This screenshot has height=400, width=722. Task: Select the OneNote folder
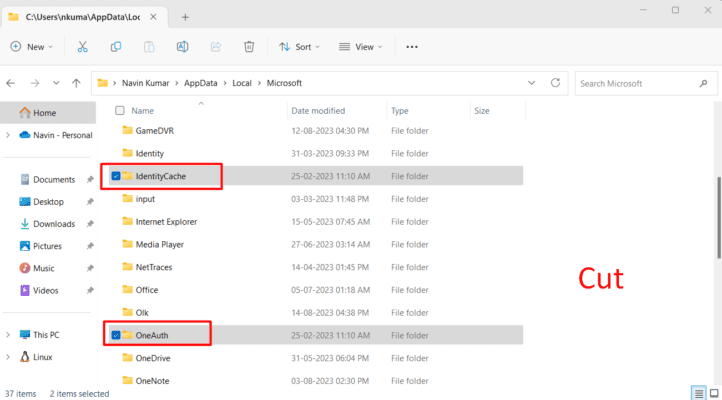coord(152,381)
